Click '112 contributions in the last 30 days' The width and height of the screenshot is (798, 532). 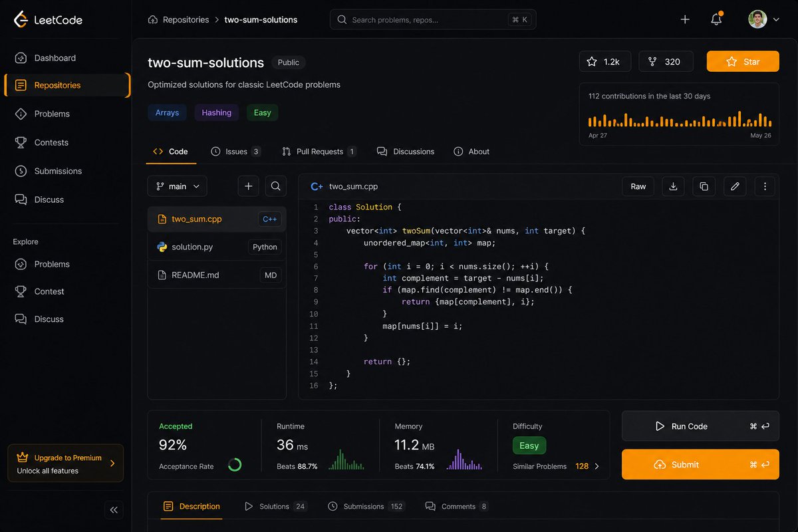click(x=649, y=96)
